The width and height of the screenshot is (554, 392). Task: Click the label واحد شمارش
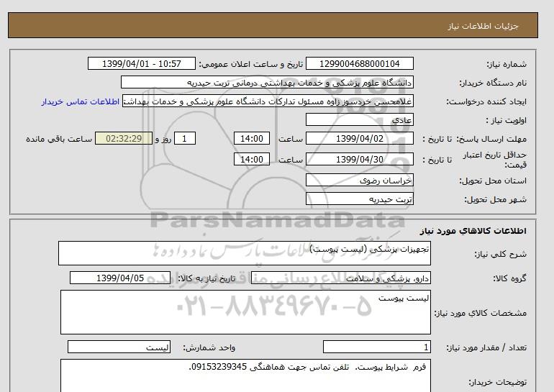point(209,348)
